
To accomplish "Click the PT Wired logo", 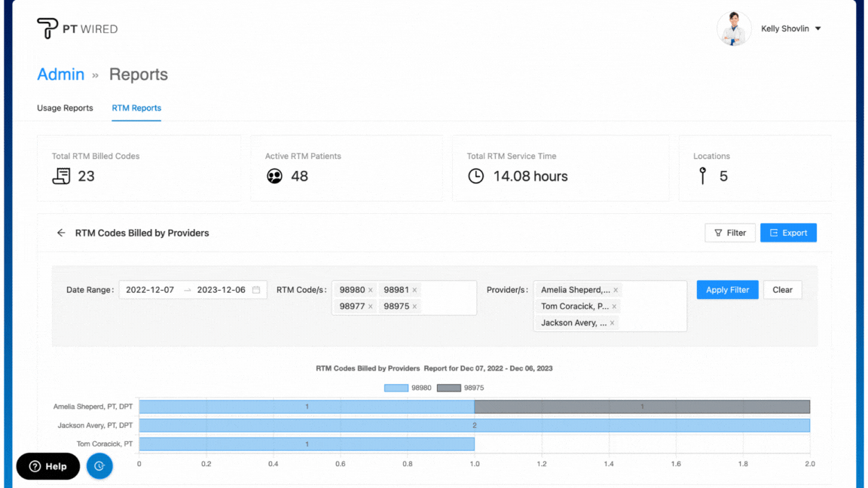I will coord(77,29).
